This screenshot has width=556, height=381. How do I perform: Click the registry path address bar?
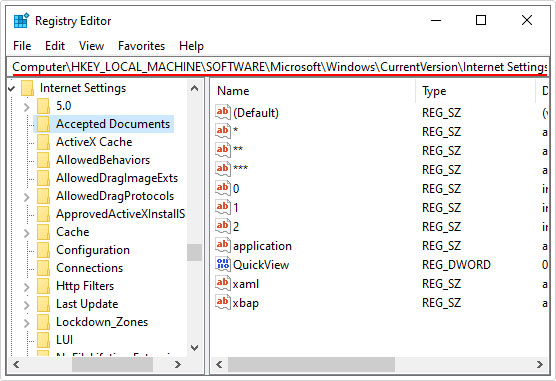(278, 67)
